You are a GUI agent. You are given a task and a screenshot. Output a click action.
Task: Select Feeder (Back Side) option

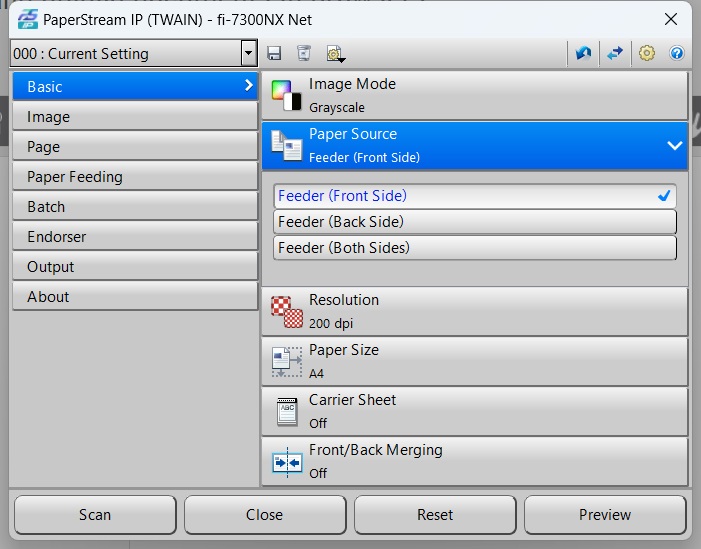click(x=474, y=222)
